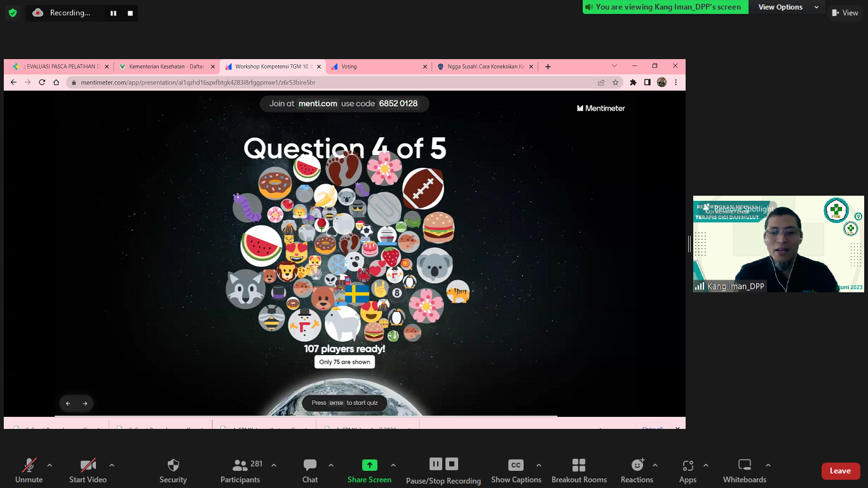868x488 pixels.
Task: Open the browser tab search chevron
Action: click(614, 65)
